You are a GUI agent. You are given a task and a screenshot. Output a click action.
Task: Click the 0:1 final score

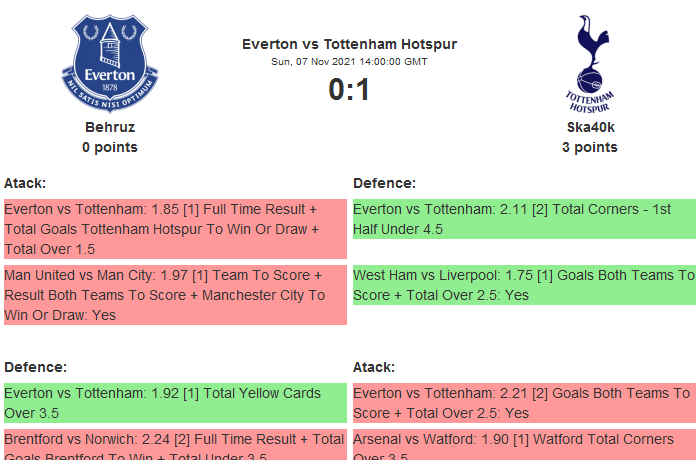[349, 90]
